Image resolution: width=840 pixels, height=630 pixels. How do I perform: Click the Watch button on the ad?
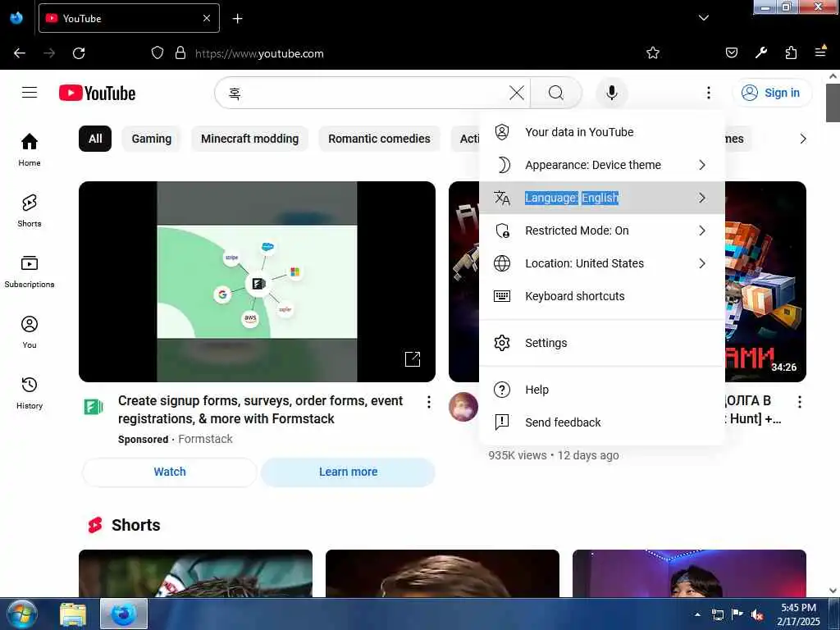(170, 472)
